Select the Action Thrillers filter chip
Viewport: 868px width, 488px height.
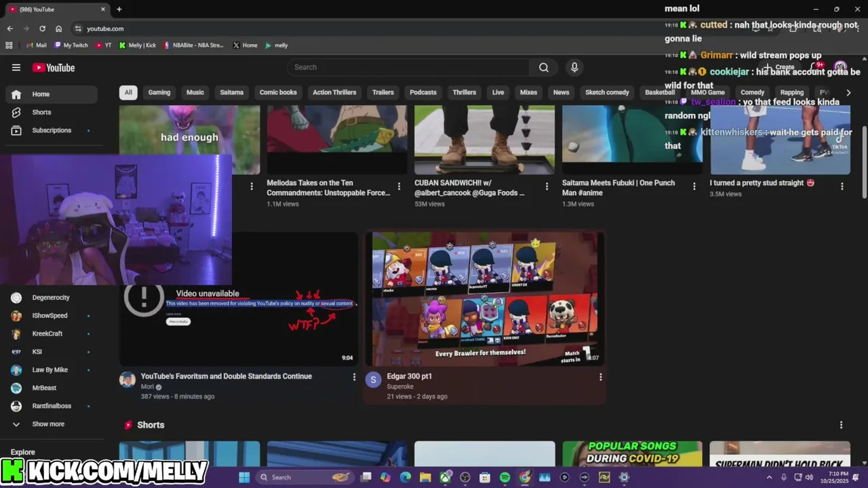pyautogui.click(x=334, y=92)
